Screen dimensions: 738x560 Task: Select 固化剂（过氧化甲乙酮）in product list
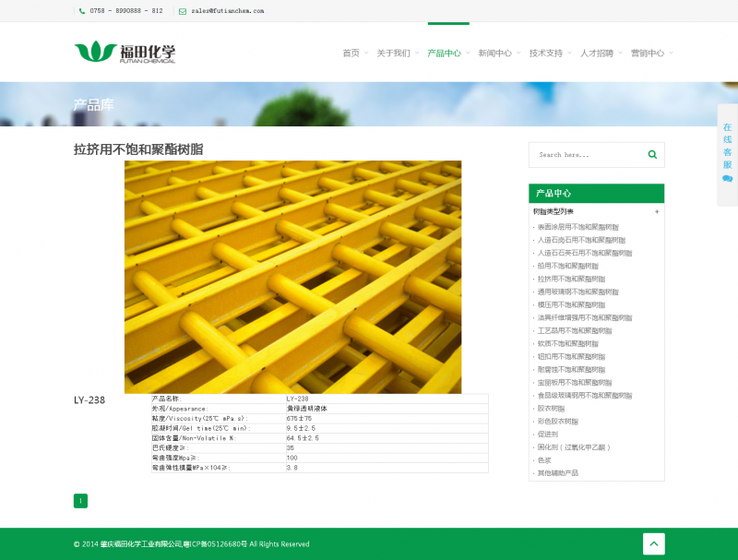pos(575,447)
